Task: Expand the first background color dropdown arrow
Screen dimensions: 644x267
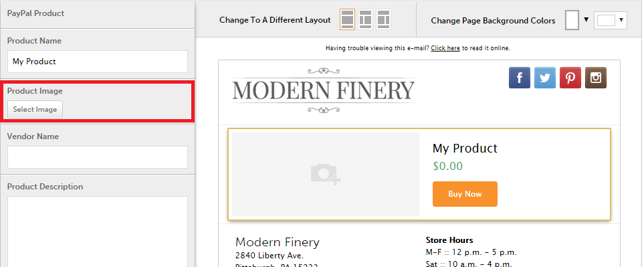Action: [x=586, y=19]
